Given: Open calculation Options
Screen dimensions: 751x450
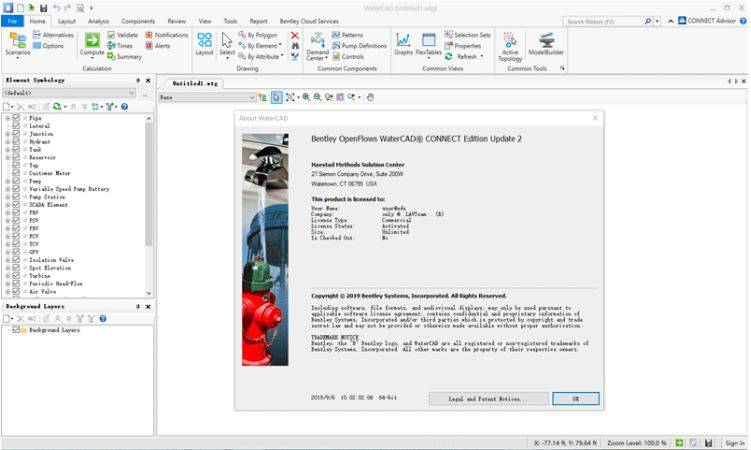Looking at the screenshot, I should coord(48,46).
